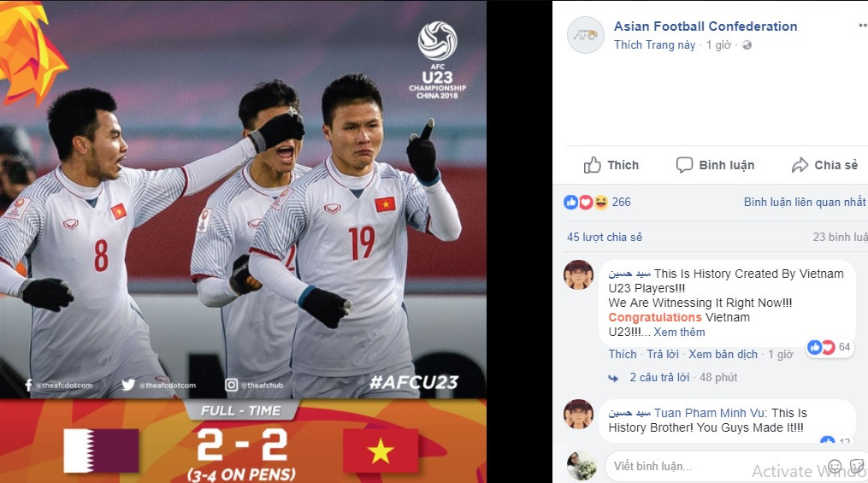
Task: Open the Asian Football Confederation page name link
Action: click(706, 26)
